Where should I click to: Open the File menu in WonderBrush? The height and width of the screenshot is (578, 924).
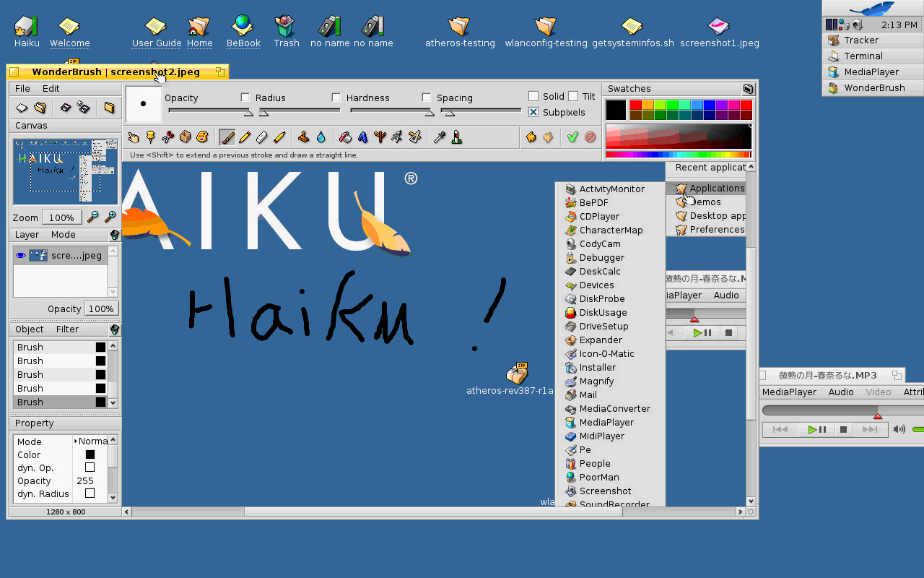pyautogui.click(x=23, y=89)
